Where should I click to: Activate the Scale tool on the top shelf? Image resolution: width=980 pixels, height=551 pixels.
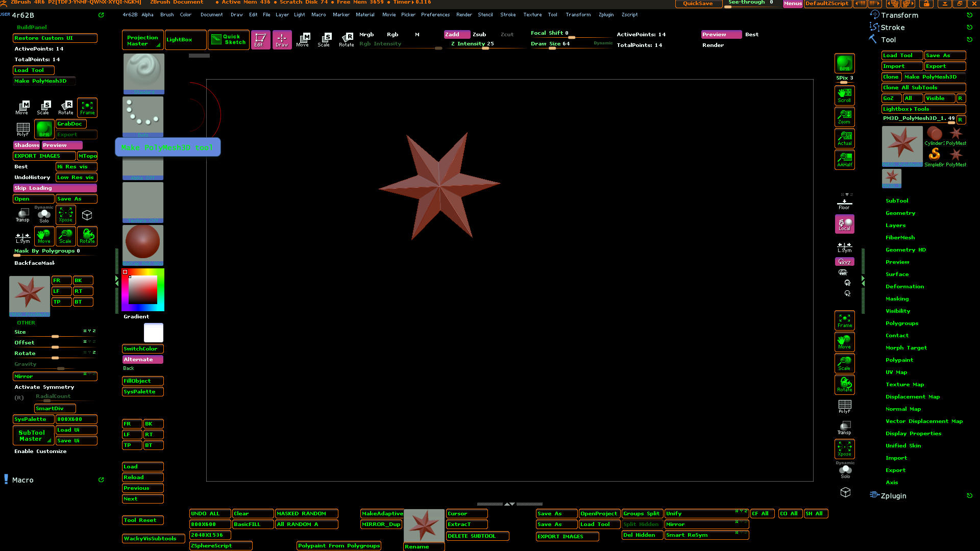(x=324, y=39)
